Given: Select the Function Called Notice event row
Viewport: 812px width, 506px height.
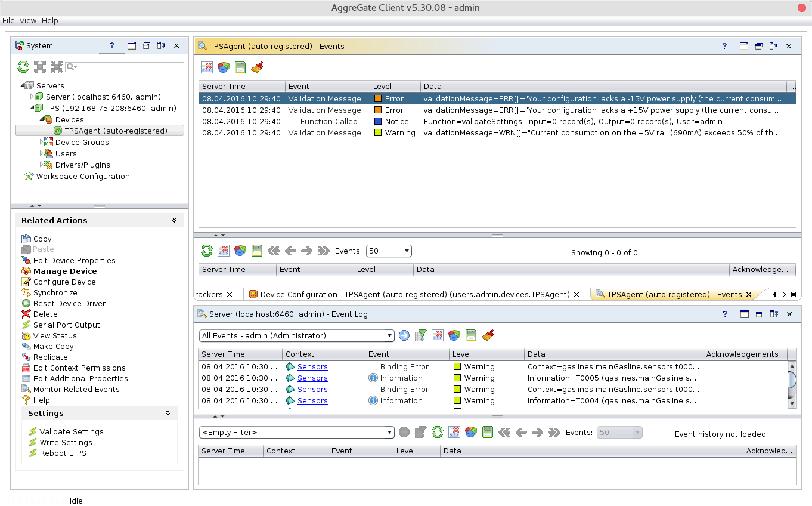Looking at the screenshot, I should pyautogui.click(x=497, y=121).
